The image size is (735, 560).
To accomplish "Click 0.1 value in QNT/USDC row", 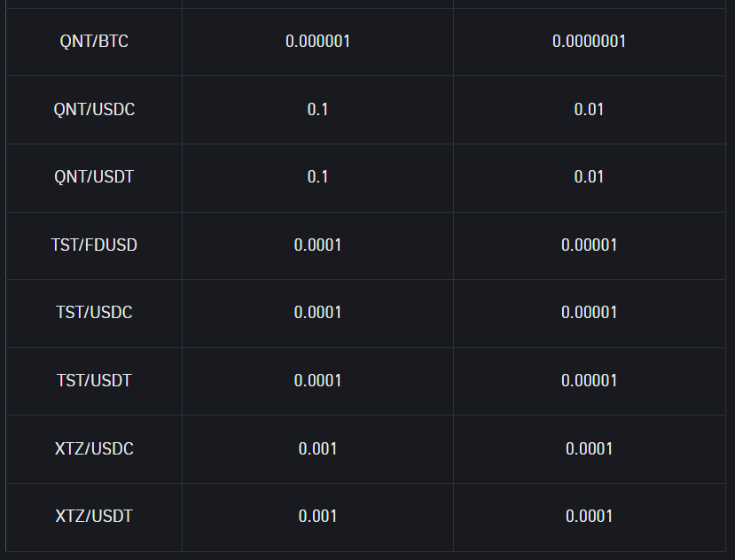I will tap(317, 110).
